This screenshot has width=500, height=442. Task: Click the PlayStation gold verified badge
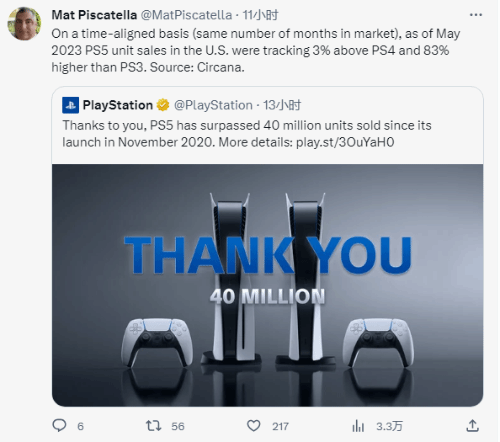[163, 105]
